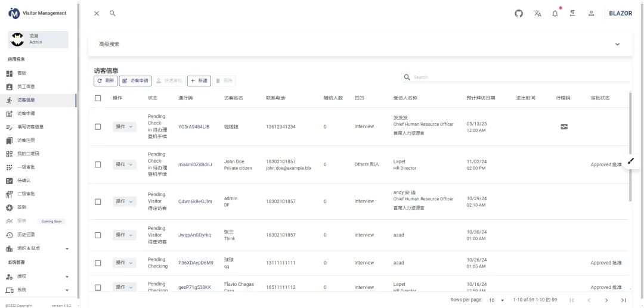Open 员工信息 in sidebar
The height and width of the screenshot is (308, 644).
pos(38,87)
